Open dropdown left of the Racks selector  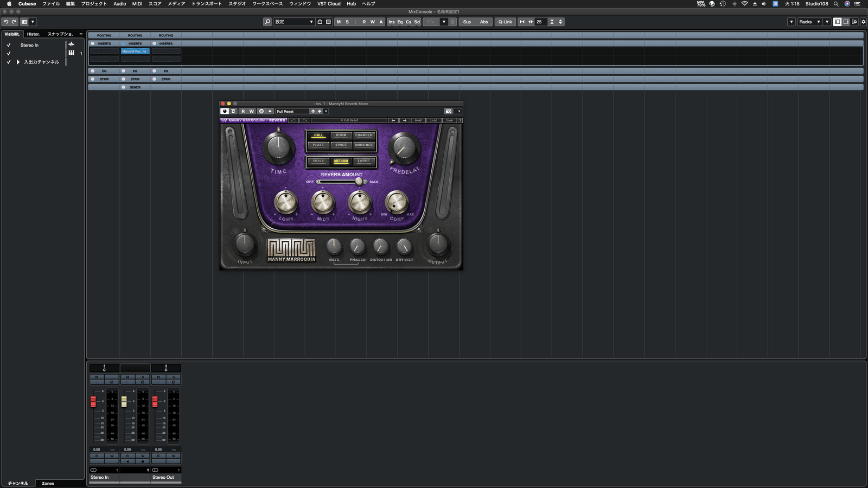pyautogui.click(x=792, y=22)
